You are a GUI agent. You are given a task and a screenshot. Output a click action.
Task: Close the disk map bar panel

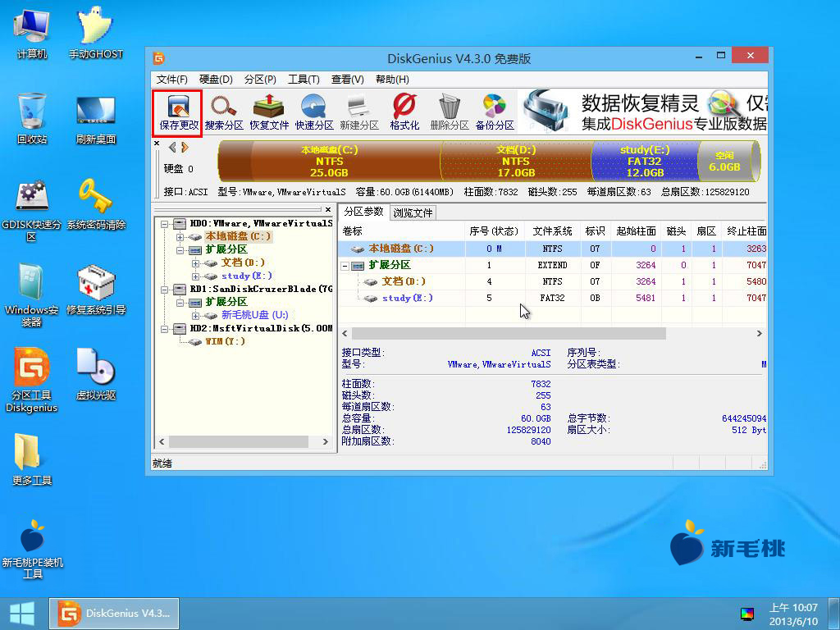coord(157,143)
